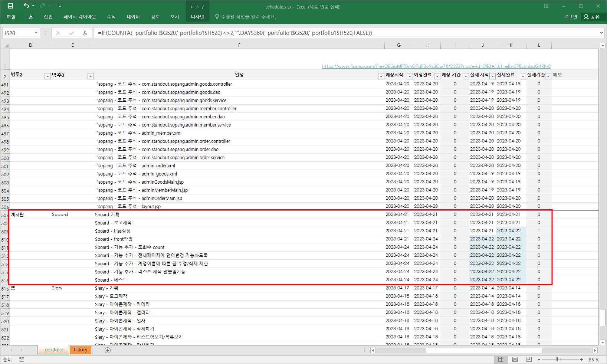Screen dimensions: 607x364
Task: Click the horizontal scrollbar left arrow
Action: pyautogui.click(x=373, y=350)
